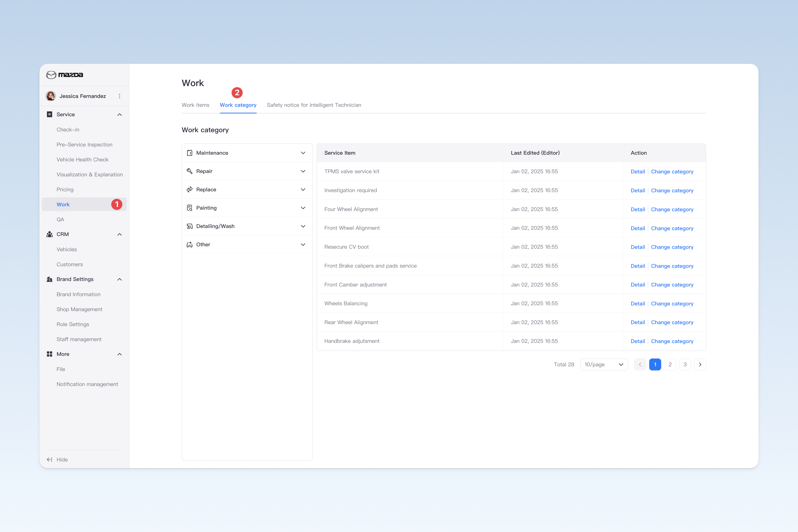This screenshot has height=532, width=798.
Task: Click the Service section icon
Action: [x=49, y=114]
